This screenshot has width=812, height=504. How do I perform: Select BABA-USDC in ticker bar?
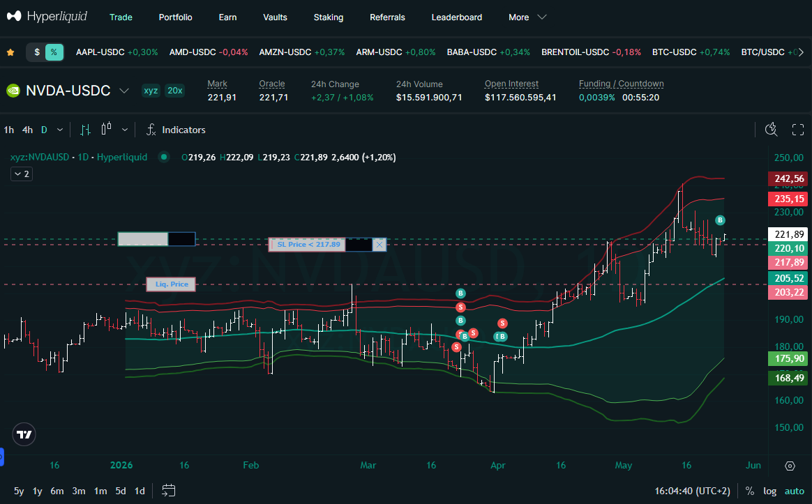tap(488, 52)
